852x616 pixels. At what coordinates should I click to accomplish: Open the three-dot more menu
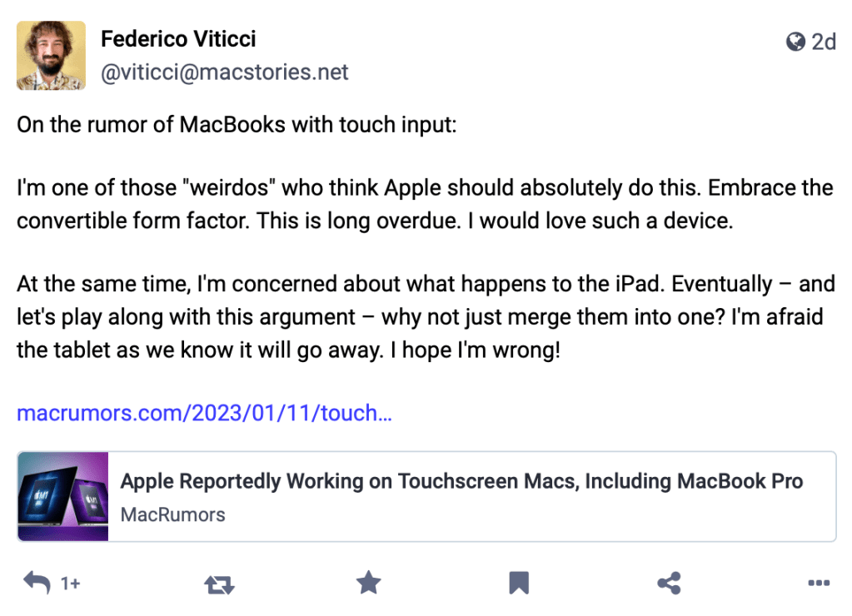(x=819, y=584)
